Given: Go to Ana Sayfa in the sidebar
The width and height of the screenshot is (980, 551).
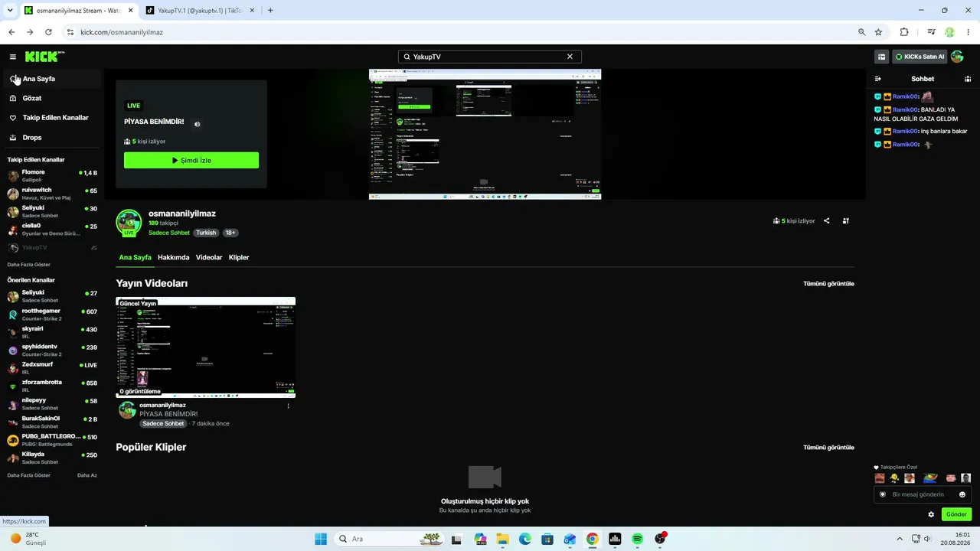Looking at the screenshot, I should (51, 79).
